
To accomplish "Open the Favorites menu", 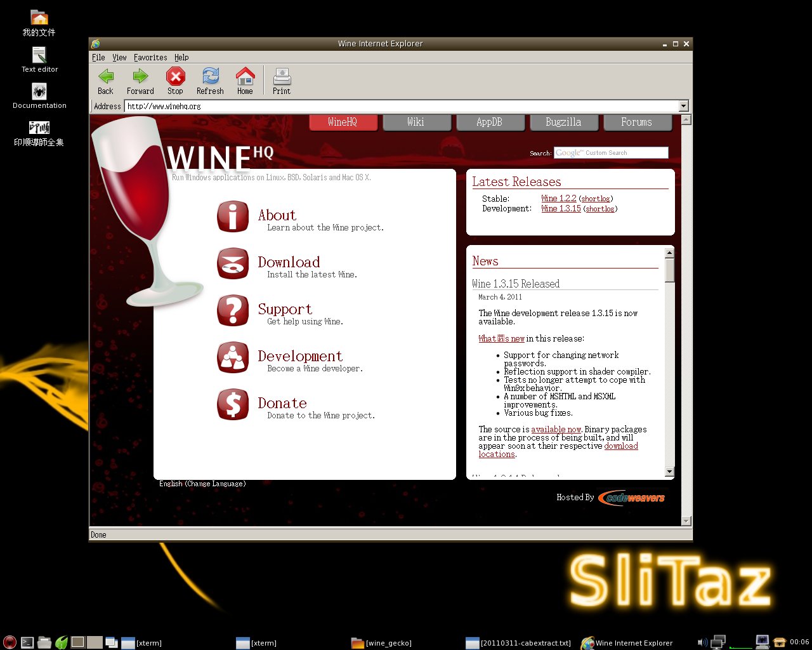I will pyautogui.click(x=150, y=57).
